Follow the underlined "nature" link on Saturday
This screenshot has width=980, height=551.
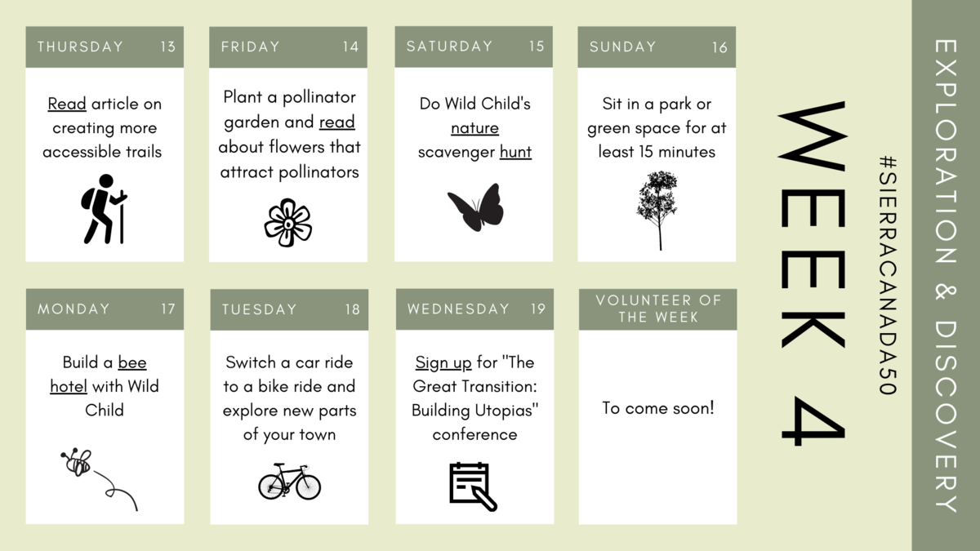pyautogui.click(x=474, y=128)
